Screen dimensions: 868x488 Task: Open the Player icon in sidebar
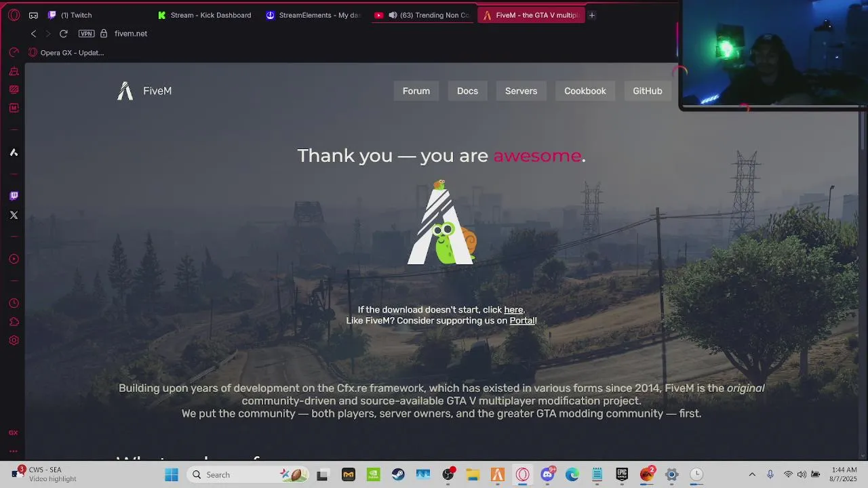14,259
